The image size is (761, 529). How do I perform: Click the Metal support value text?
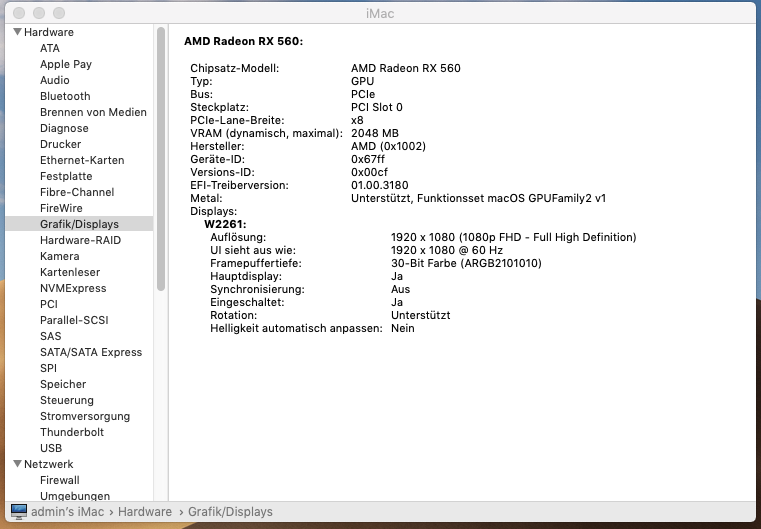click(478, 198)
